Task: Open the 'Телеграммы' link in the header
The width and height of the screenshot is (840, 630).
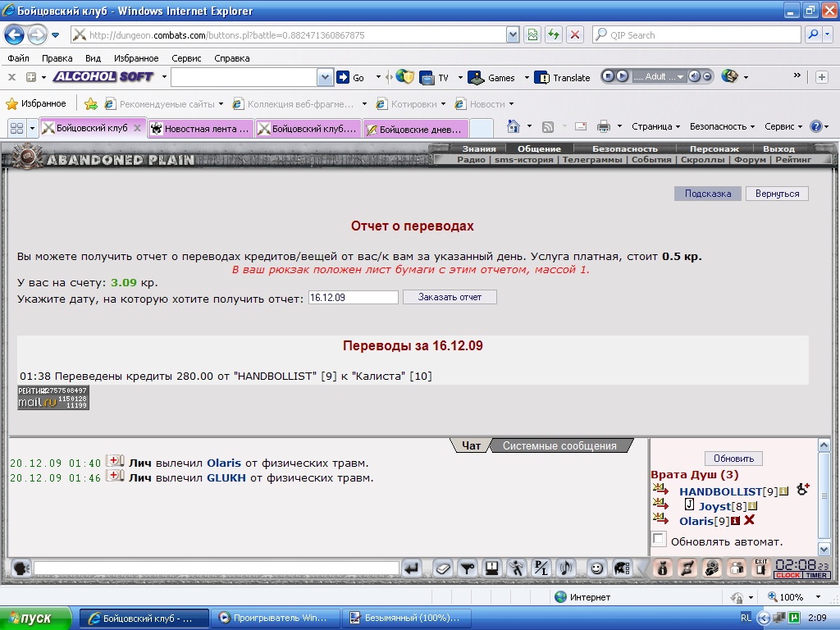Action: tap(592, 160)
